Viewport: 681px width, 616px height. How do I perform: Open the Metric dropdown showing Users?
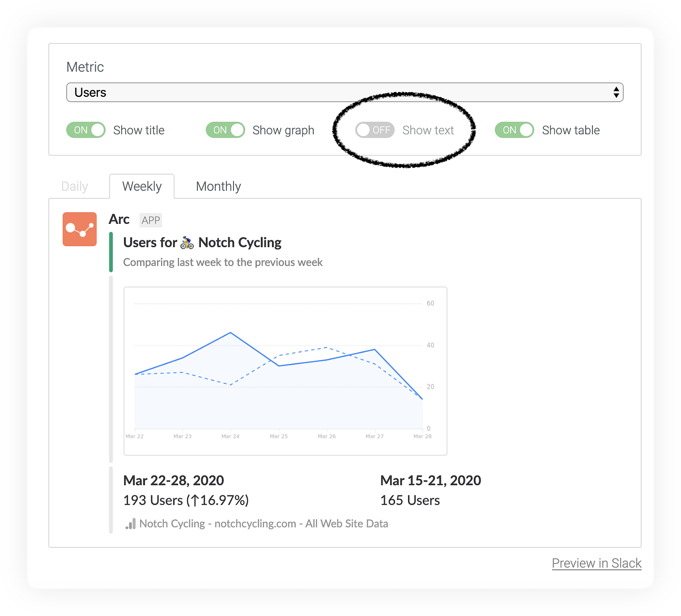click(344, 92)
